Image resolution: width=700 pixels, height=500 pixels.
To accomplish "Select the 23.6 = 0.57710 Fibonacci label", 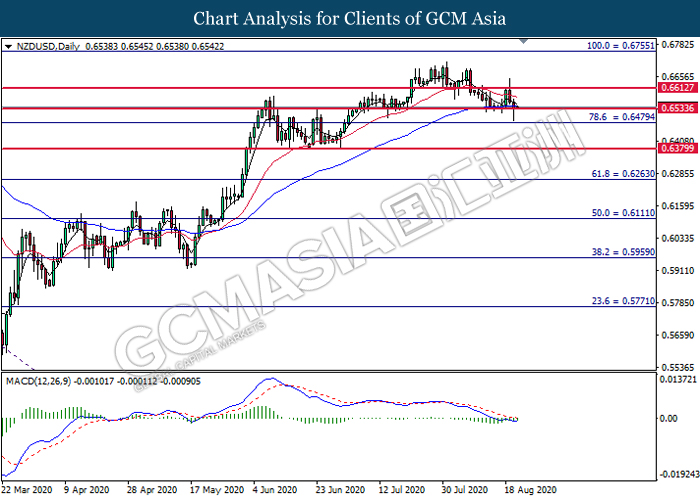I will tap(623, 301).
